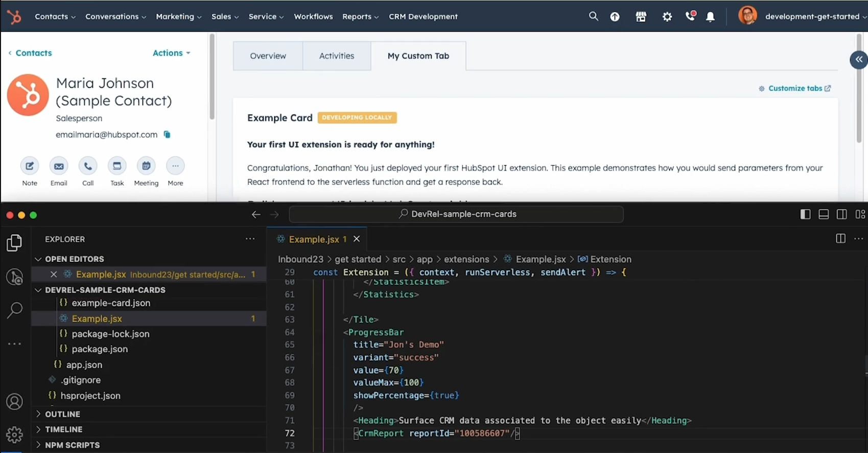The height and width of the screenshot is (453, 868).
Task: Open editor More Actions ellipsis
Action: pyautogui.click(x=859, y=239)
